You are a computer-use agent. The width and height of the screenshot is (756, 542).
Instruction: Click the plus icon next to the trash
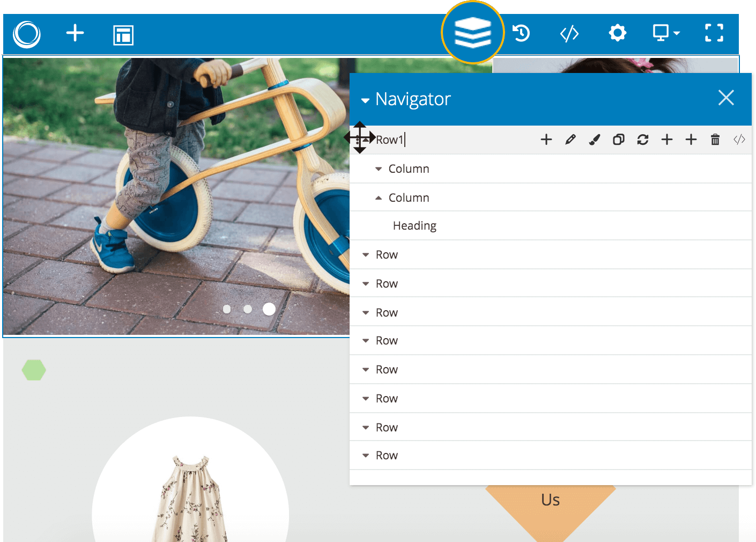(x=691, y=140)
